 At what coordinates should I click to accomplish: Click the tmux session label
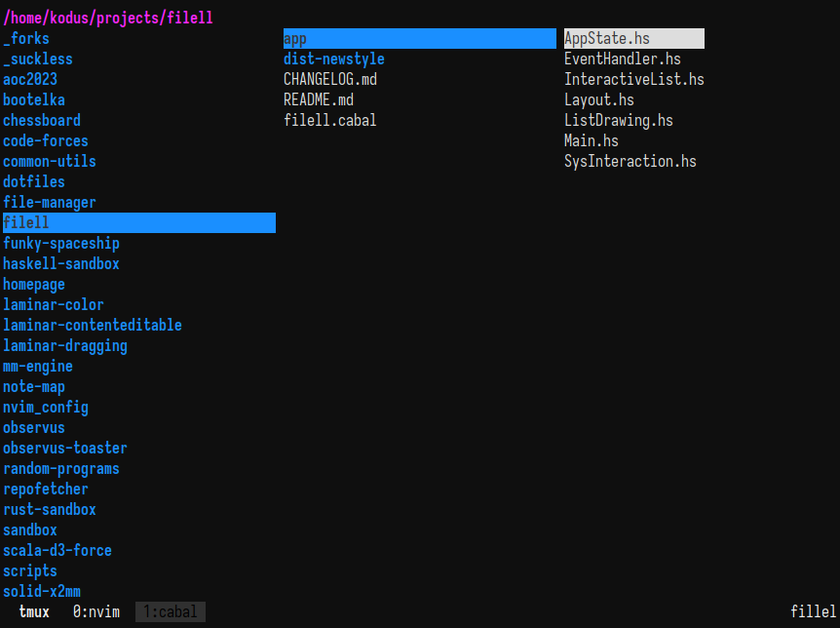(x=34, y=612)
